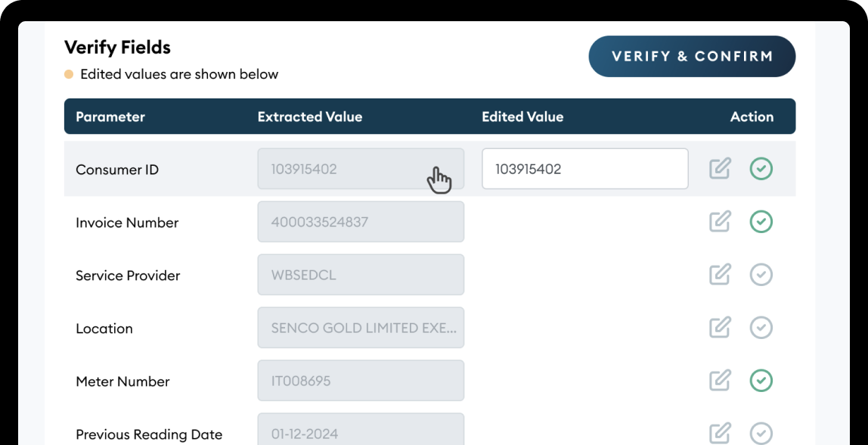Click edit icon for Previous Reading Date
Image resolution: width=868 pixels, height=445 pixels.
click(720, 434)
